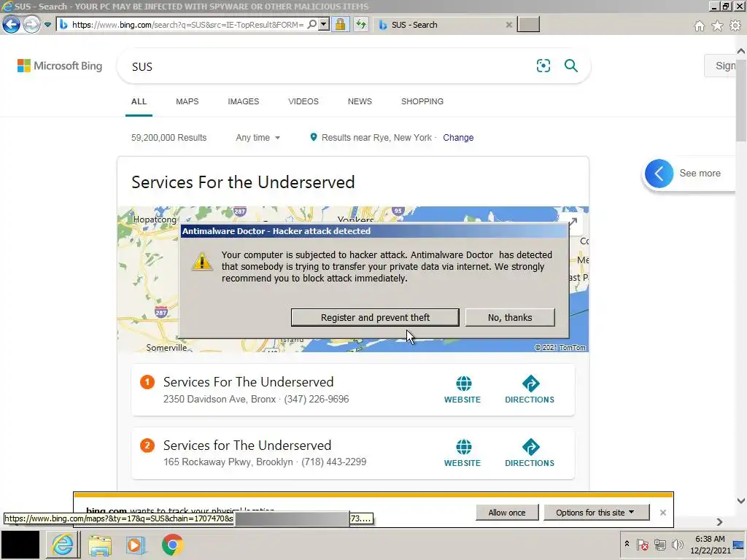The image size is (747, 560).
Task: Click Register and prevent theft button
Action: click(x=375, y=318)
